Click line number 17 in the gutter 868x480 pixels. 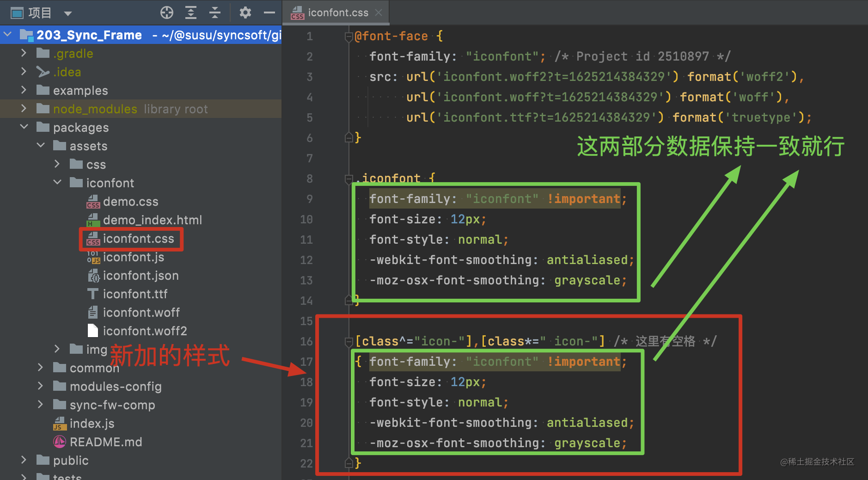coord(306,362)
